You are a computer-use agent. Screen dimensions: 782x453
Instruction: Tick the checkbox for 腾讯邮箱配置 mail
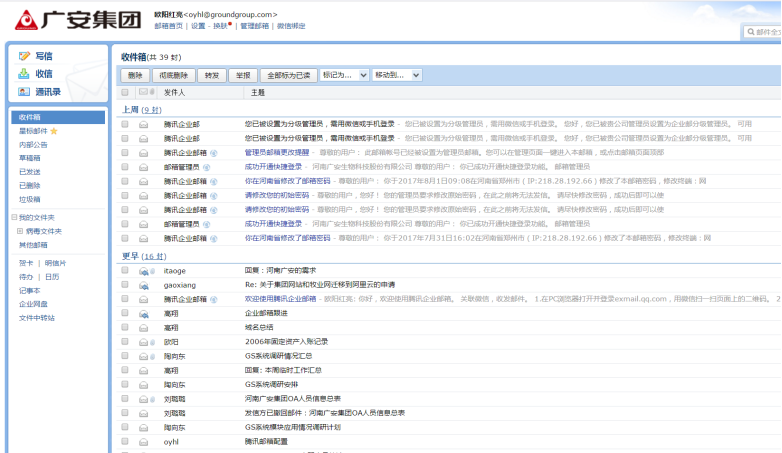[x=125, y=441]
